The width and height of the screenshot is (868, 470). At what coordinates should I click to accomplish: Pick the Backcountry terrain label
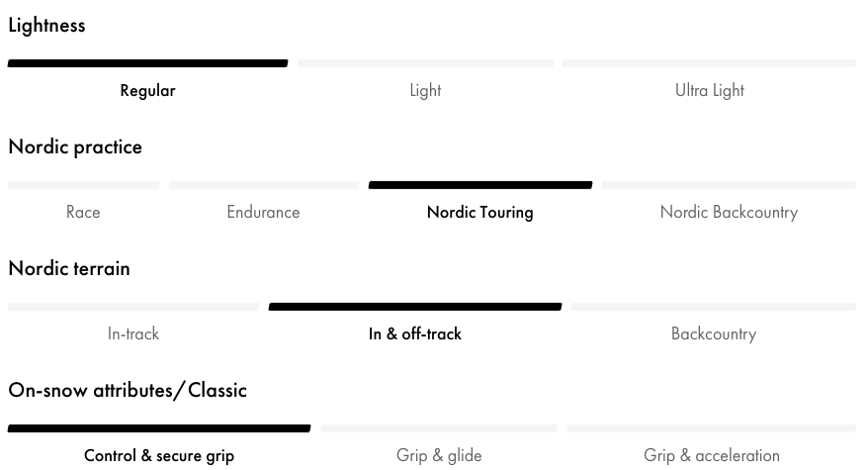(x=714, y=334)
